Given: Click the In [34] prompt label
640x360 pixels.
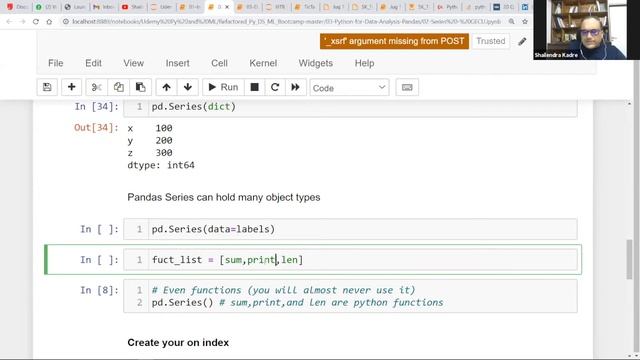Looking at the screenshot, I should click(97, 107).
